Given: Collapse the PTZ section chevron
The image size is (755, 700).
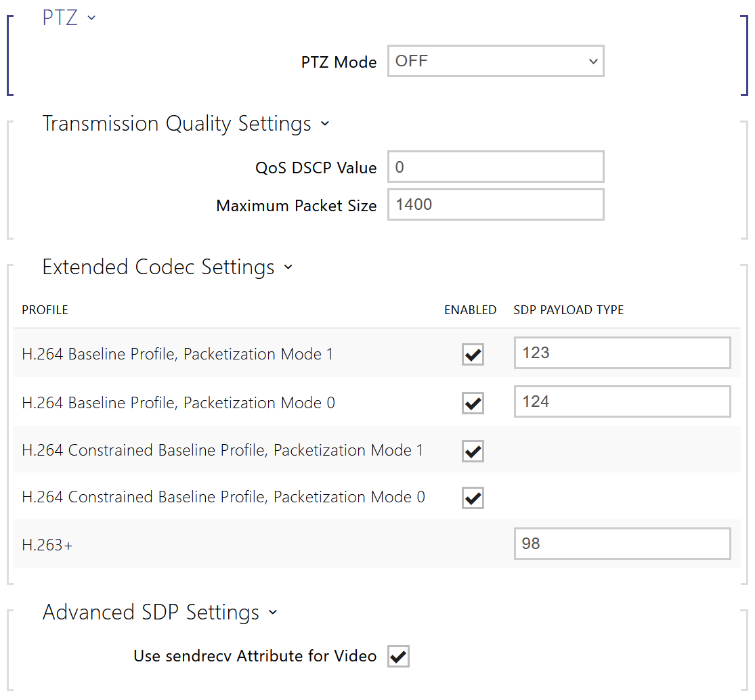Looking at the screenshot, I should click(91, 18).
